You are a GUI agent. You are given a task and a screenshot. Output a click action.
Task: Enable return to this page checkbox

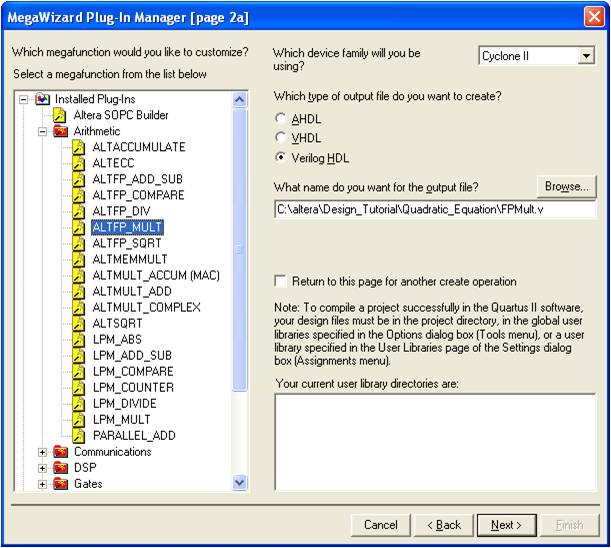[280, 281]
